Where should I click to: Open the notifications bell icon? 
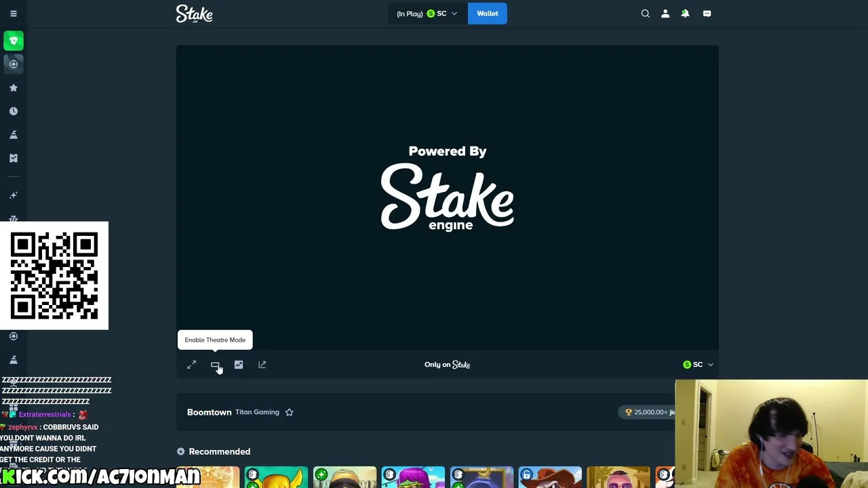[x=685, y=14]
